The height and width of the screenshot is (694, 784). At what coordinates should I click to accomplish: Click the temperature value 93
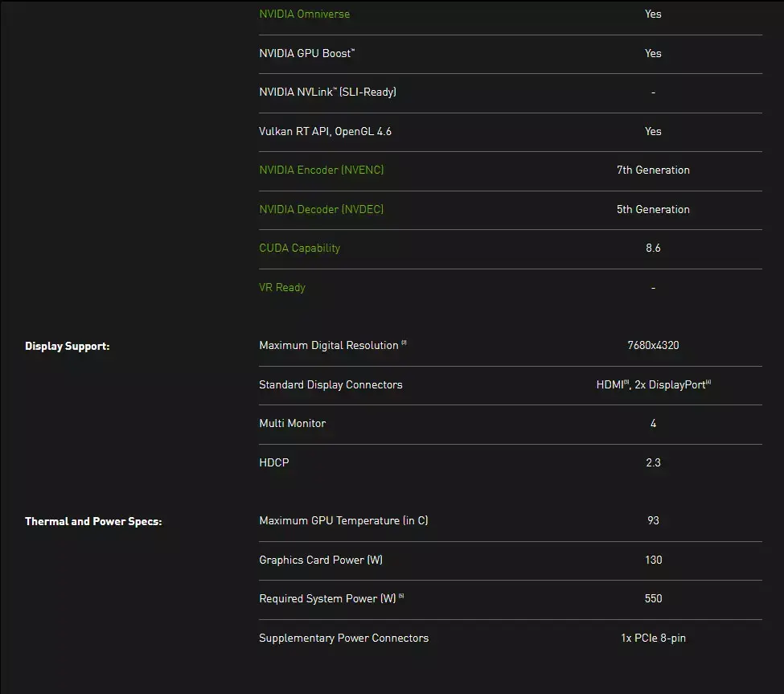click(653, 520)
